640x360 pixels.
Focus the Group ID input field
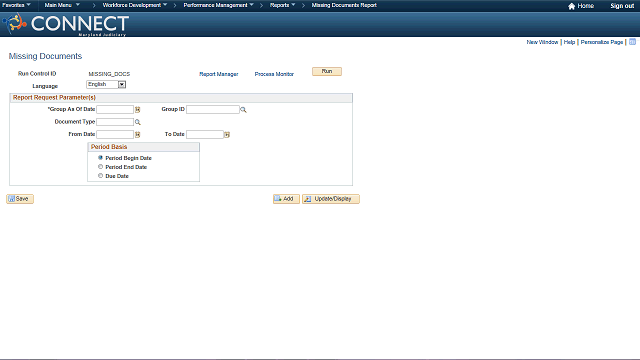[213, 109]
